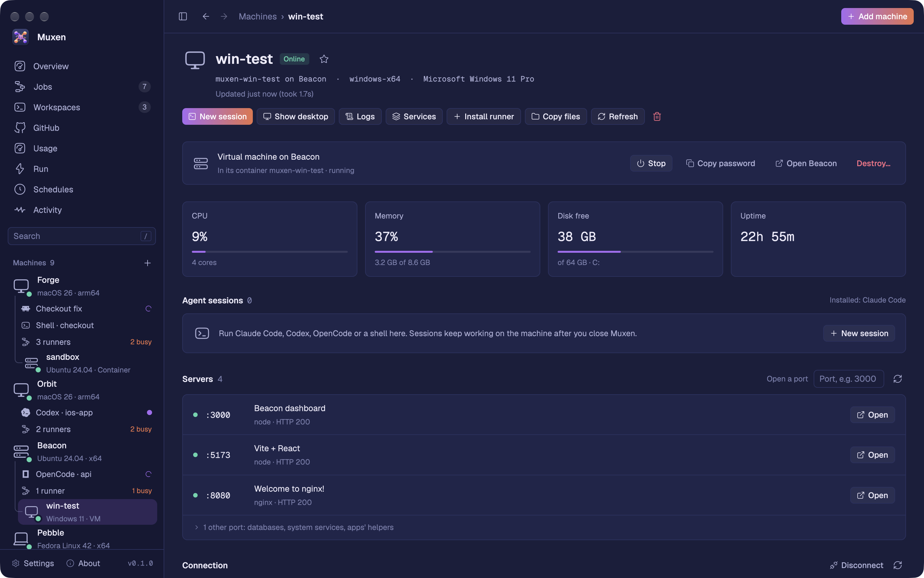Click the Add machine button
The image size is (924, 578).
point(877,16)
